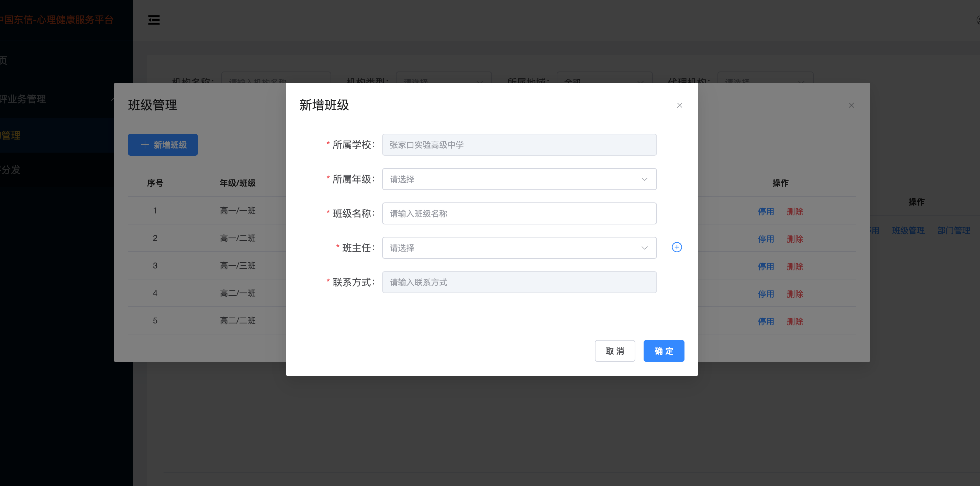
Task: Select the 高一/二班 cell
Action: [238, 238]
